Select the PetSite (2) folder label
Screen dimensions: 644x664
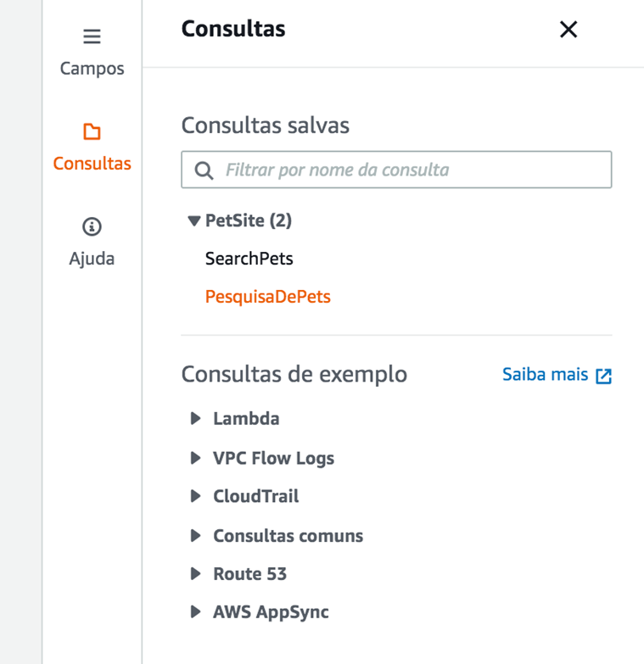tap(248, 220)
